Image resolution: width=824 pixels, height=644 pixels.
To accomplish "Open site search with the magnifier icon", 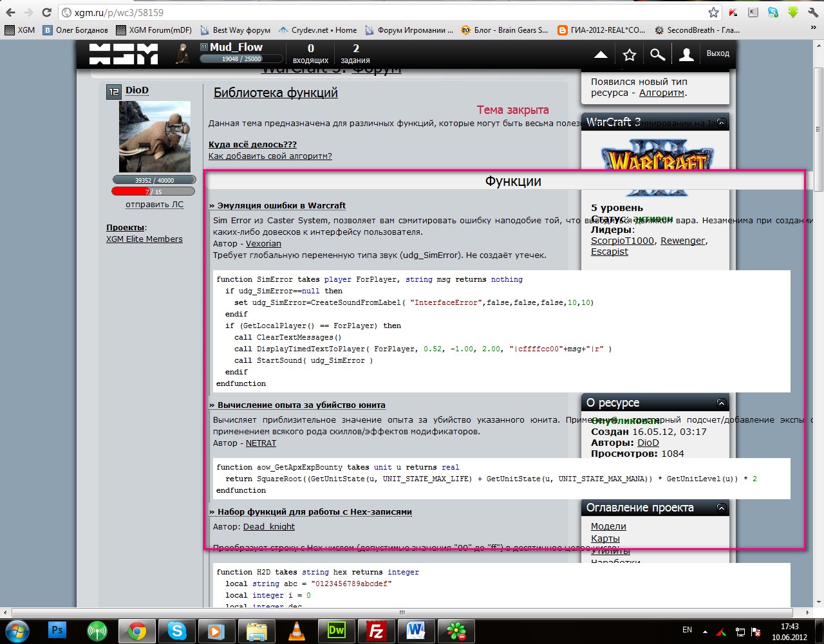I will pyautogui.click(x=657, y=55).
